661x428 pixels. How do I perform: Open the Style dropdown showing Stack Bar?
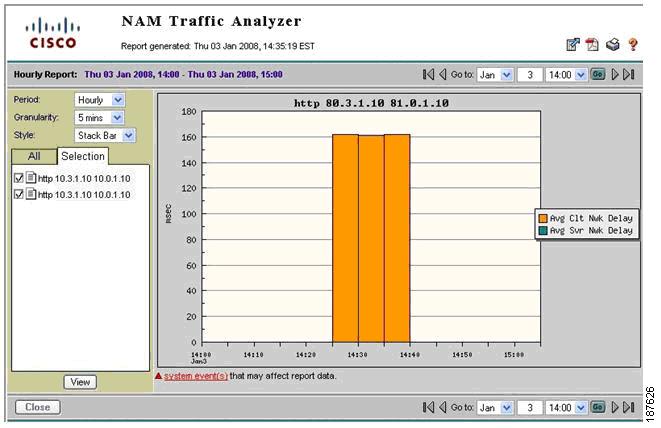click(105, 135)
